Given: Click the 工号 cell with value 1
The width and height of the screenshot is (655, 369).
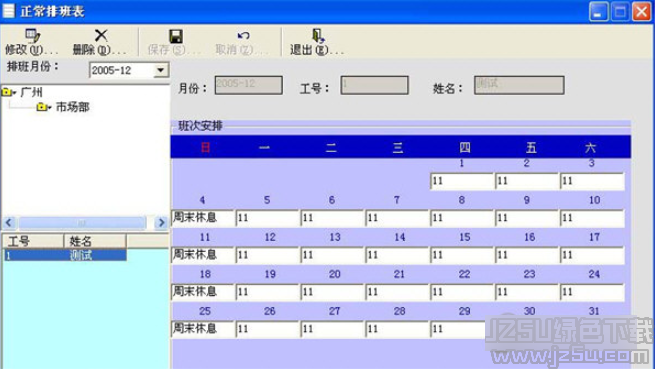Looking at the screenshot, I should click(33, 255).
